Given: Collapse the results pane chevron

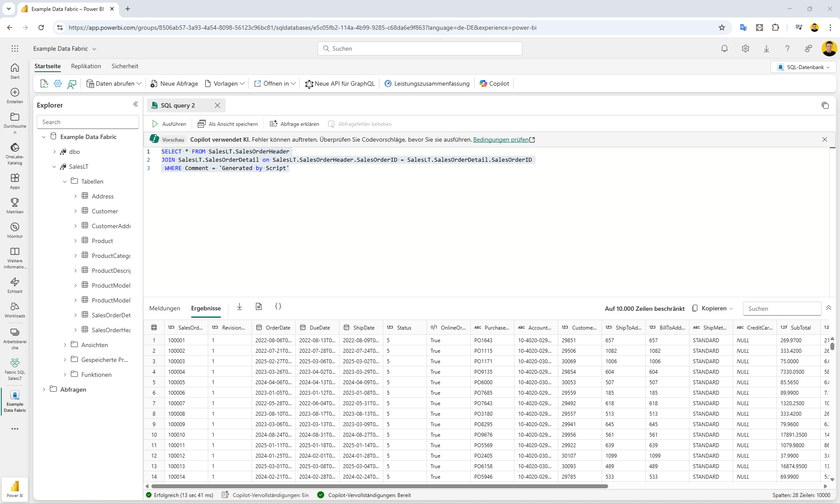Looking at the screenshot, I should pos(829,308).
